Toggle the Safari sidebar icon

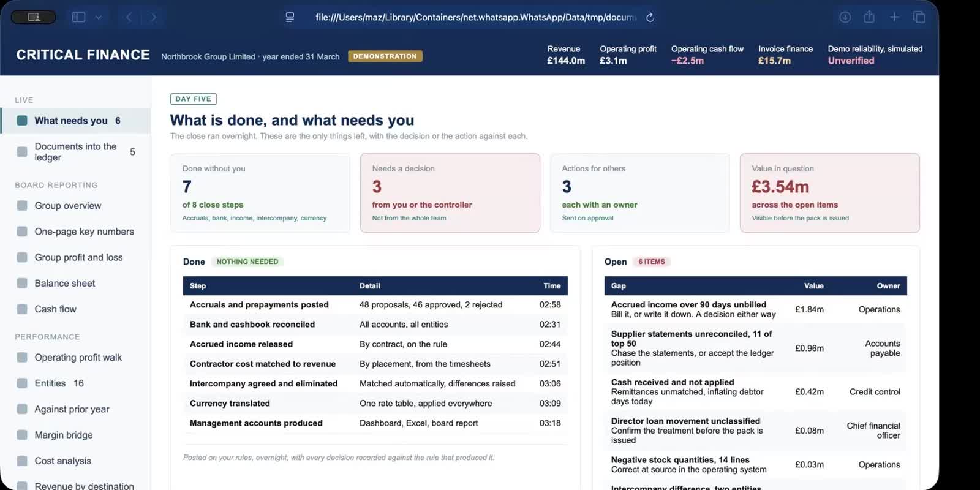coord(78,17)
